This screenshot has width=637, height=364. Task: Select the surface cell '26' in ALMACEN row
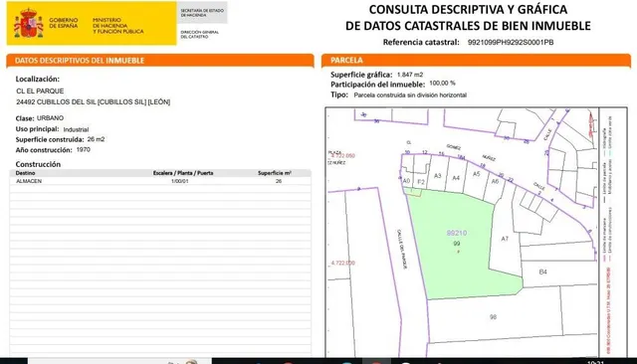click(279, 181)
